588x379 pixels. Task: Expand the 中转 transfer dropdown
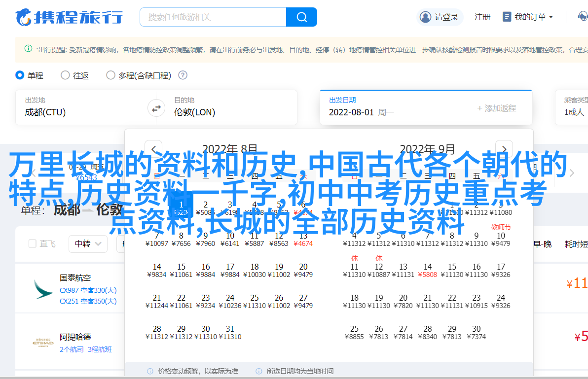(88, 243)
